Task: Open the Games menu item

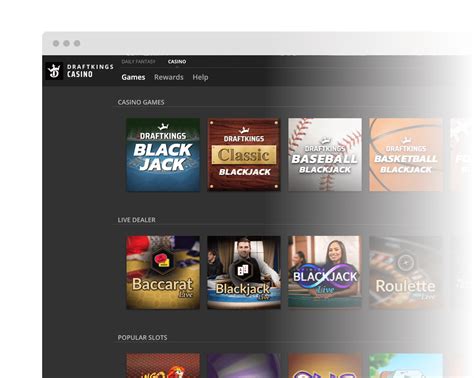Action: (x=133, y=77)
